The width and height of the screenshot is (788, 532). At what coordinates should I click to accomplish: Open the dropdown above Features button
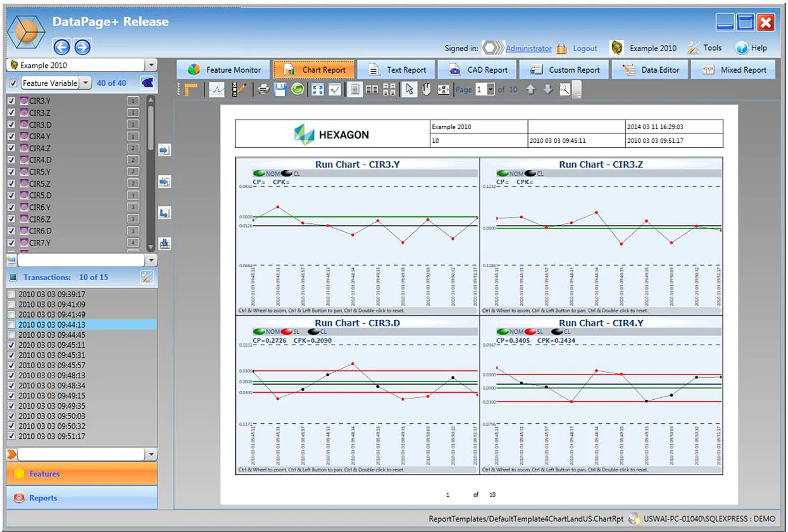(151, 454)
